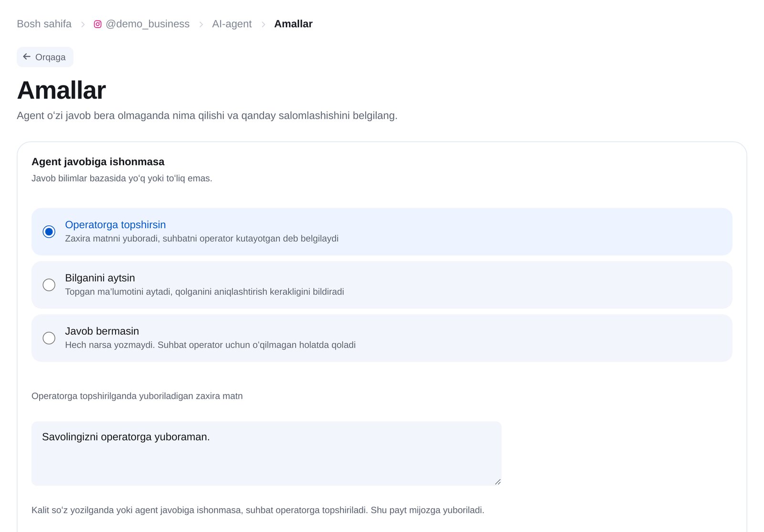Click the chevron before Amallar breadcrumb
The image size is (764, 532).
point(263,24)
